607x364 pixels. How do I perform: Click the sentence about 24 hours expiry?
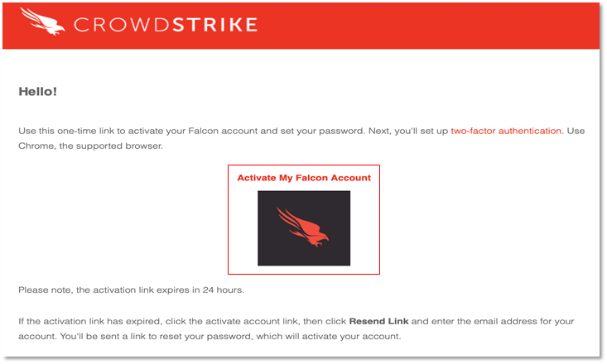(x=131, y=290)
